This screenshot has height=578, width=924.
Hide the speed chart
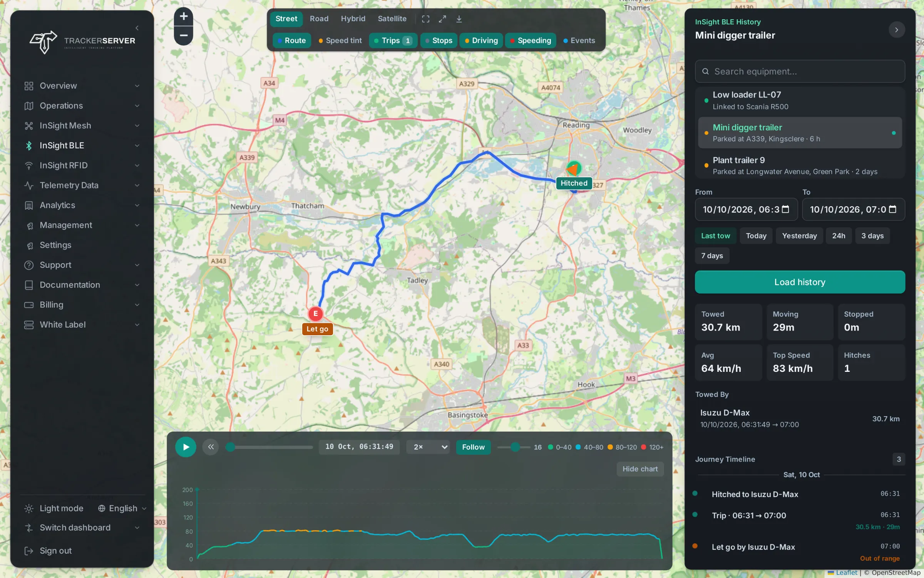pos(640,469)
